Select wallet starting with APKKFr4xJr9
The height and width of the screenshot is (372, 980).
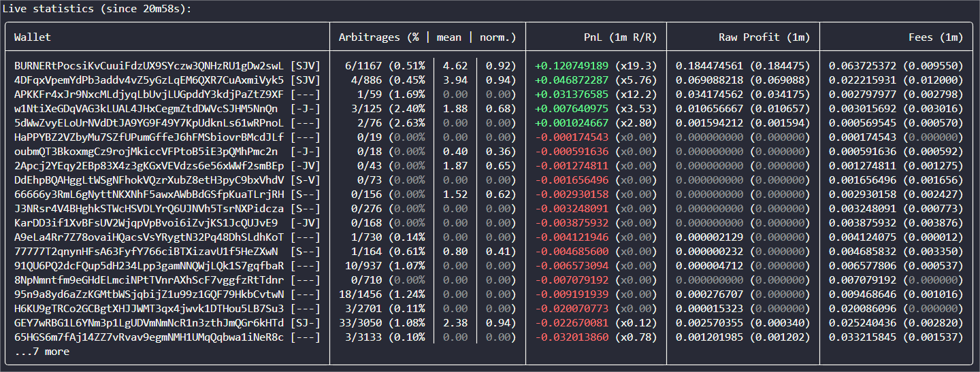click(148, 95)
